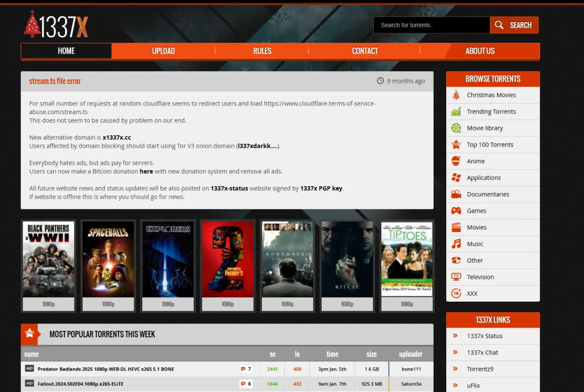Click the Movies clapperboard icon

tap(456, 227)
